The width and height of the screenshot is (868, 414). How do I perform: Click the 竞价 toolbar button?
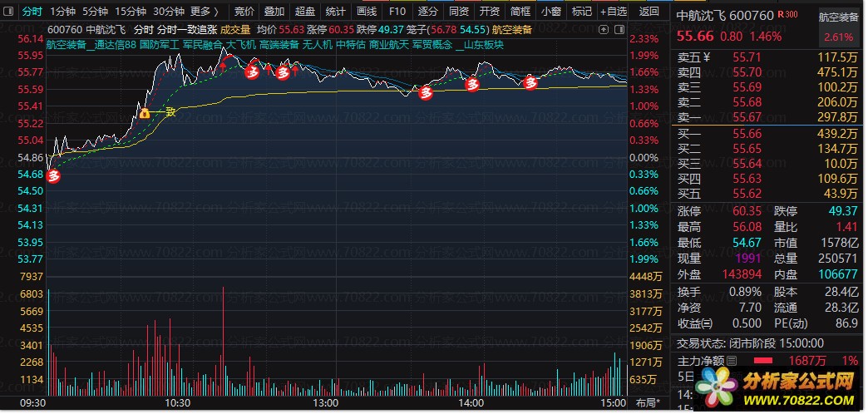click(x=244, y=11)
